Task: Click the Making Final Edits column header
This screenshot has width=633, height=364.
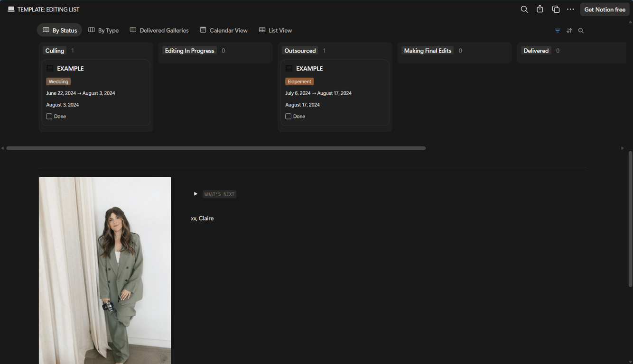Action: click(x=428, y=51)
